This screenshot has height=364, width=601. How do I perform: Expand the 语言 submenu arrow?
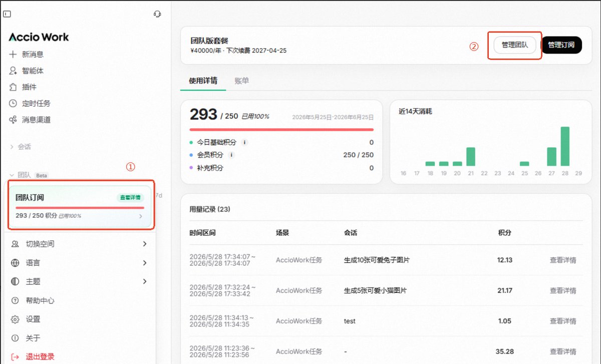click(145, 263)
